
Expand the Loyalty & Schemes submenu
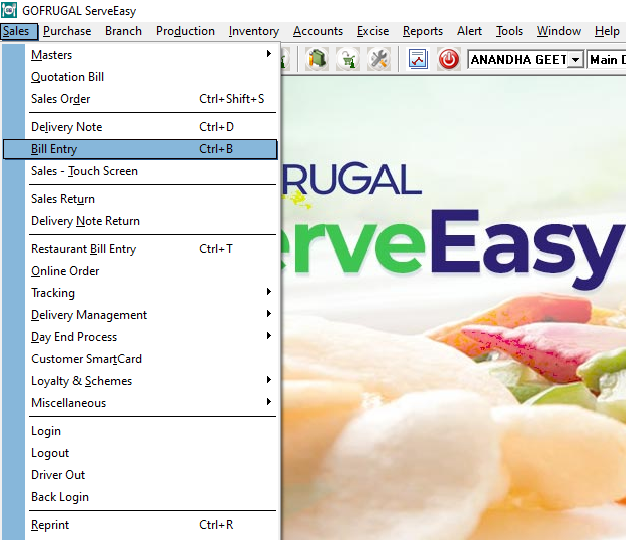[139, 380]
